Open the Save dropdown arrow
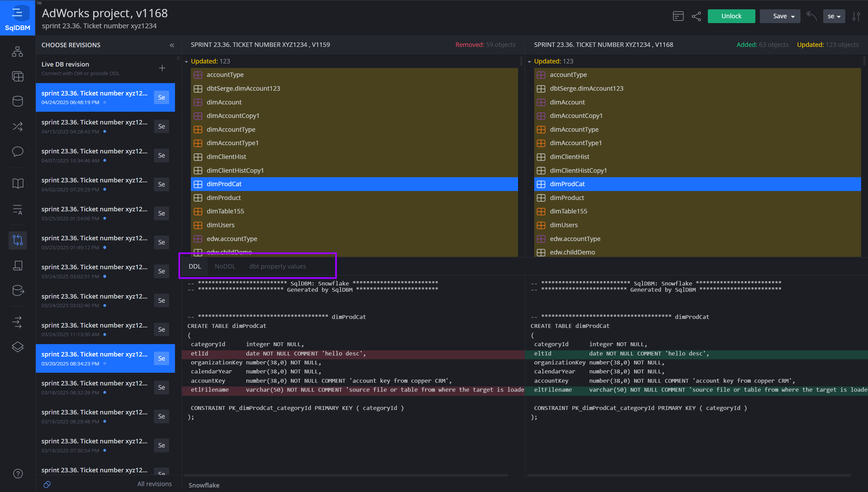The width and height of the screenshot is (868, 492). [793, 16]
